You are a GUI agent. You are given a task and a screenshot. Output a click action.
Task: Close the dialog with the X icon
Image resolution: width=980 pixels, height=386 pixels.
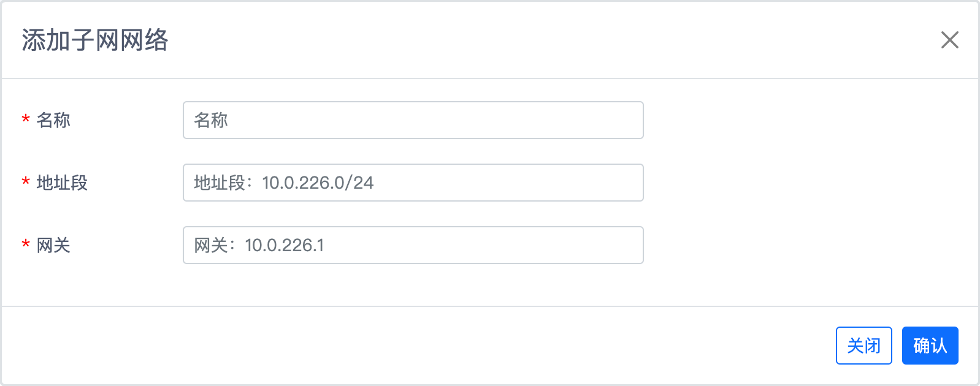pos(949,40)
